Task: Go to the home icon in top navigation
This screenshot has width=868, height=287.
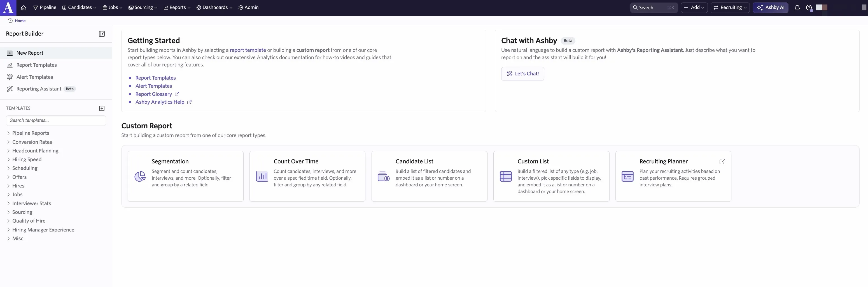Action: (x=23, y=7)
